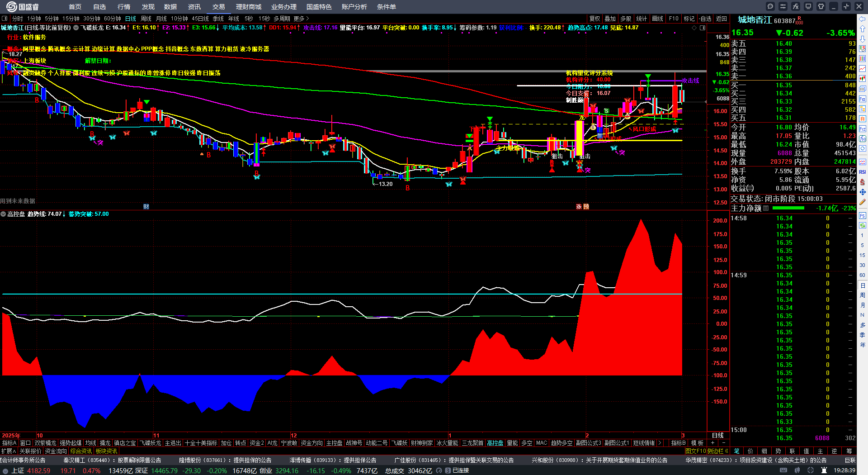Click the back arrow in right sidebar
This screenshot has width=868, height=475.
click(863, 19)
